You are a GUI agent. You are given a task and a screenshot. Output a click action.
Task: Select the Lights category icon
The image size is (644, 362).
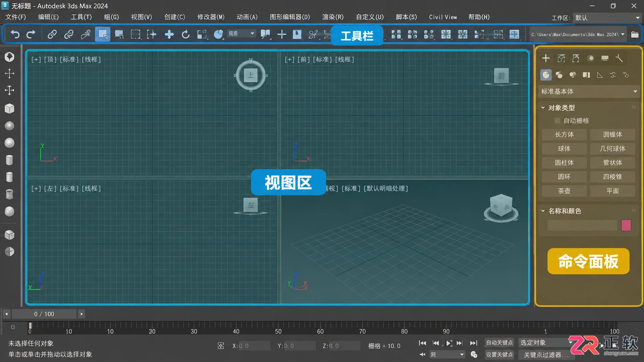pyautogui.click(x=572, y=75)
